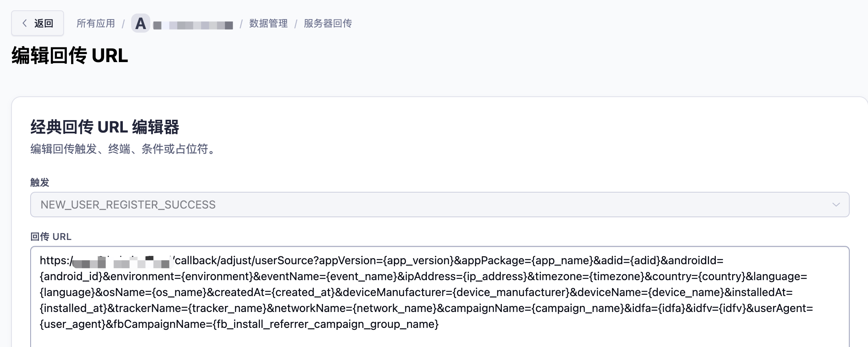
Task: Go to 数据管理 breadcrumb
Action: click(x=268, y=23)
